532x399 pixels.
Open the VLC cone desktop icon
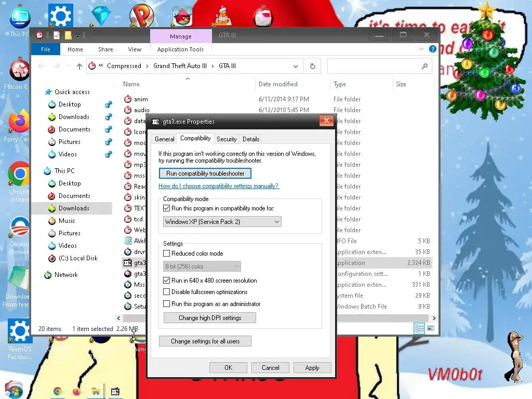[x=223, y=16]
